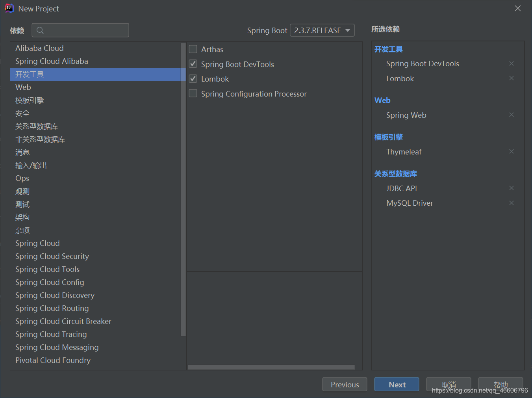Select Pivotal Cloud Foundry category
Screen dimensions: 532x398
point(95,360)
